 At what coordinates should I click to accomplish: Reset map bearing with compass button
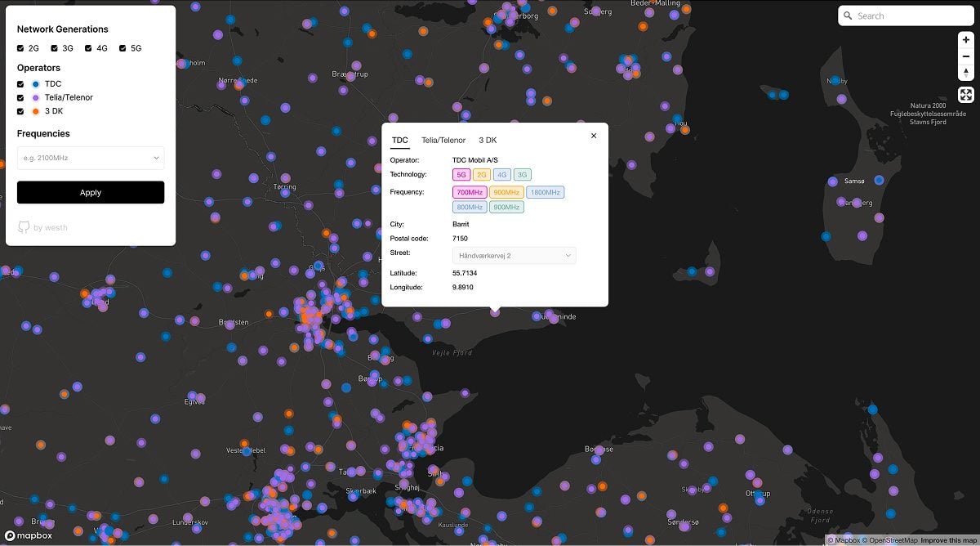966,73
